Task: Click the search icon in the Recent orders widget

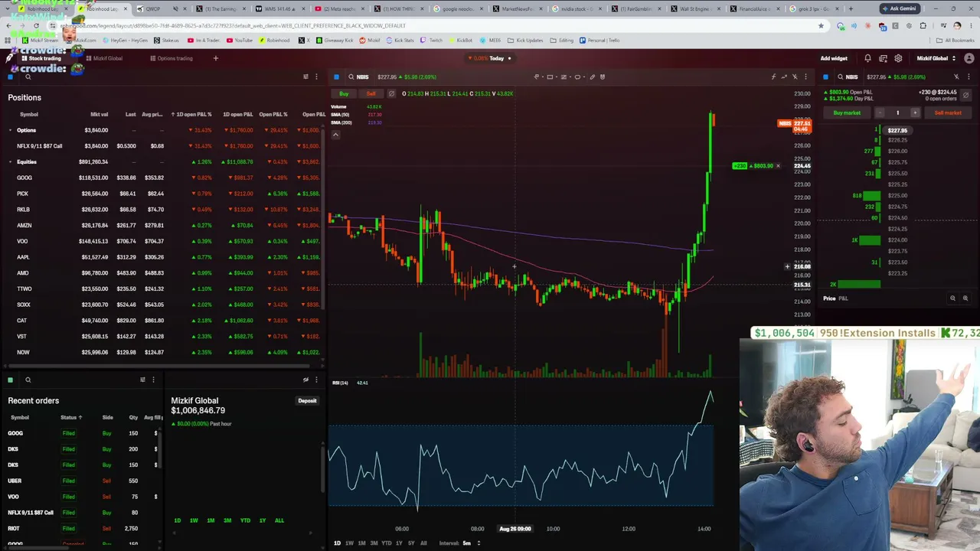Action: pos(28,380)
